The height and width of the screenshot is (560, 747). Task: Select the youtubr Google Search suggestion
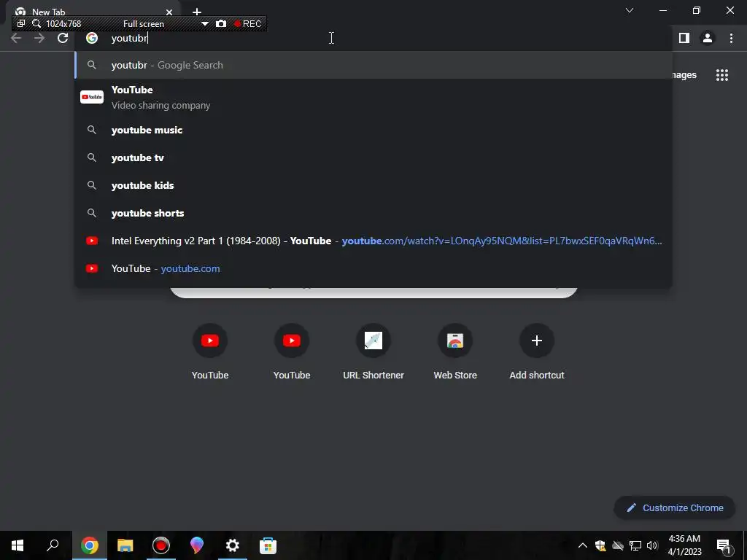tap(373, 65)
